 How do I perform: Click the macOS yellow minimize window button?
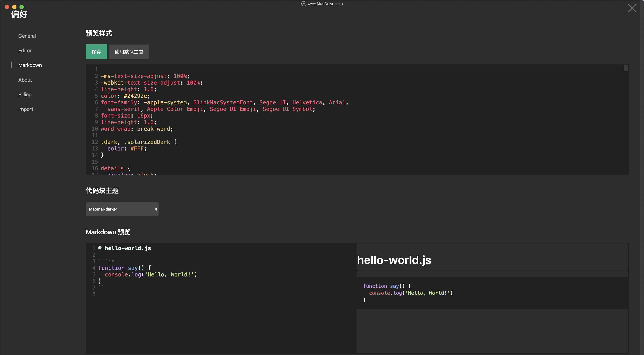(x=14, y=7)
